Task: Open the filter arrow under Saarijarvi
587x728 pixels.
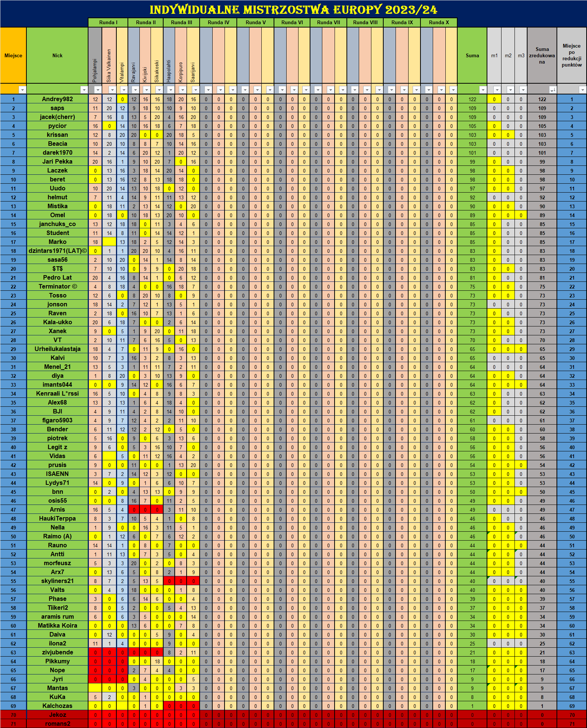Action: coord(196,90)
